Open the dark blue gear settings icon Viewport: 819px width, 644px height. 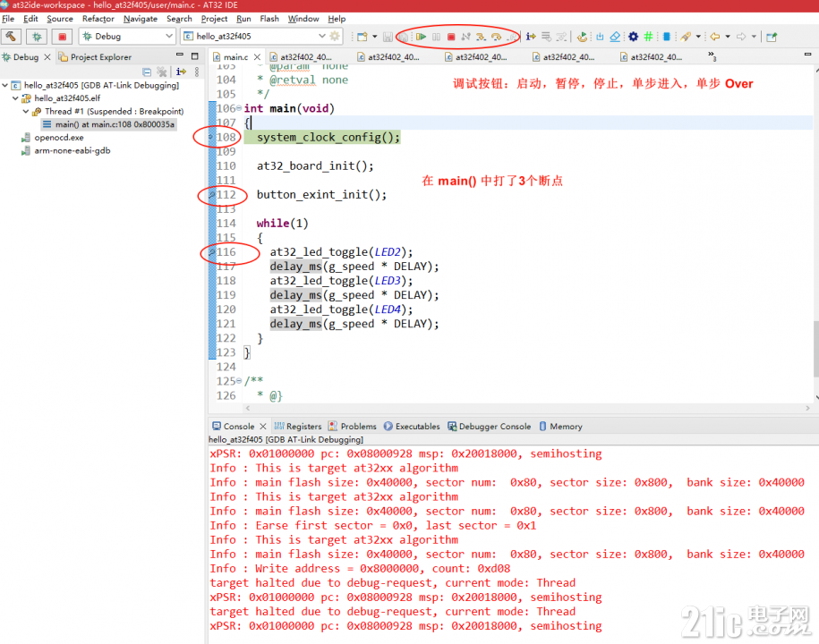coord(633,37)
